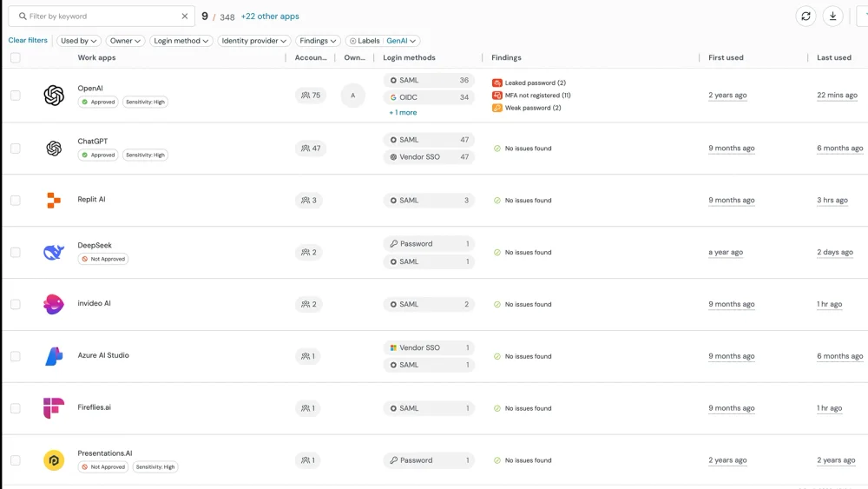Click the MFA not registered finding icon

point(497,96)
